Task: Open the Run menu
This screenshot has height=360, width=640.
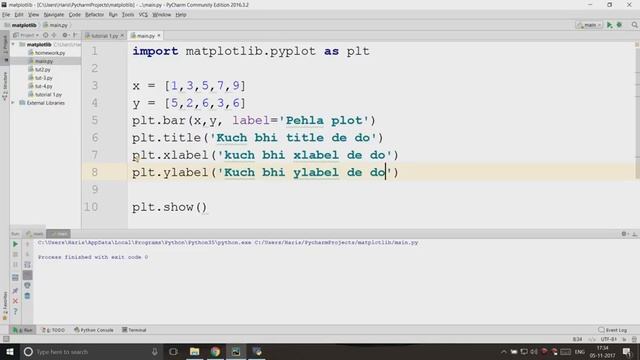Action: [113, 15]
